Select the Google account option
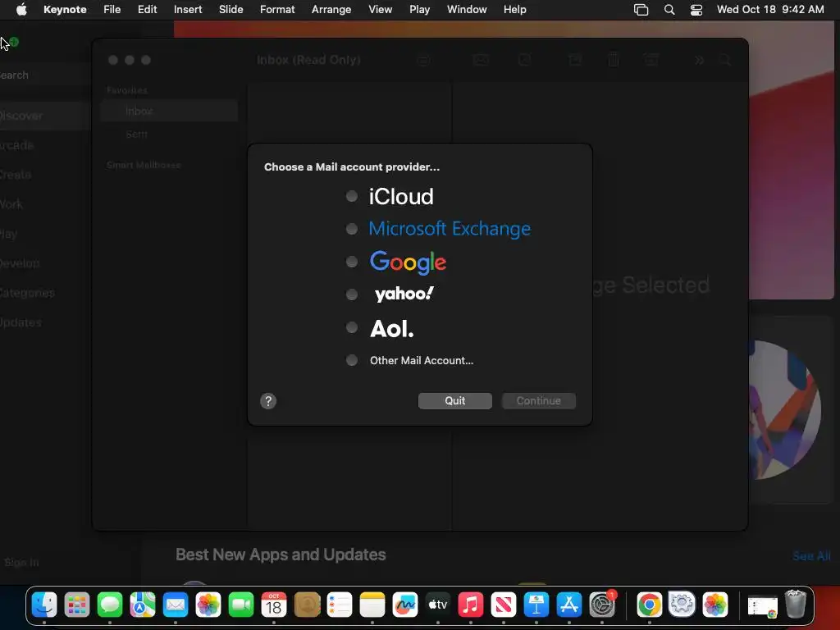840x630 pixels. point(351,262)
